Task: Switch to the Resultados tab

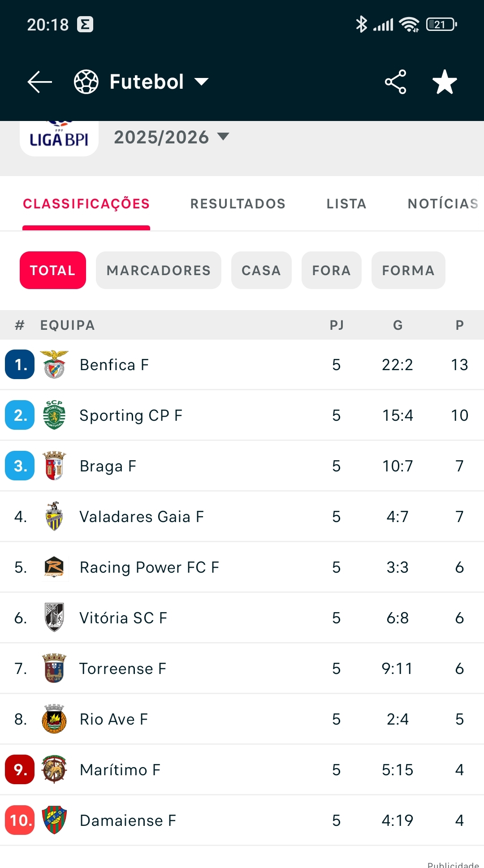Action: pyautogui.click(x=238, y=204)
